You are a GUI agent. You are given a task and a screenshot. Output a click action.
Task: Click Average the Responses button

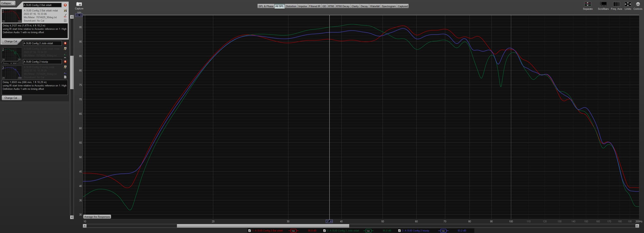97,217
